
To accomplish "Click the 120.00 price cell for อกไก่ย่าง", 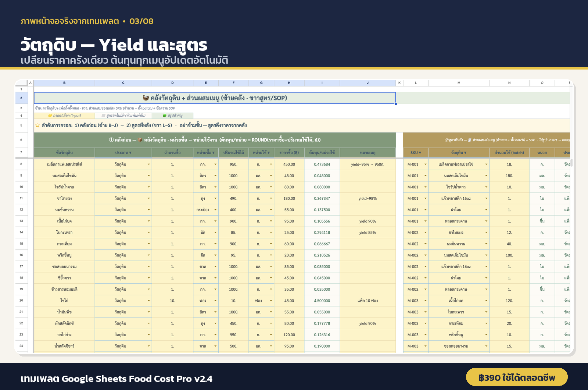I will click(289, 335).
